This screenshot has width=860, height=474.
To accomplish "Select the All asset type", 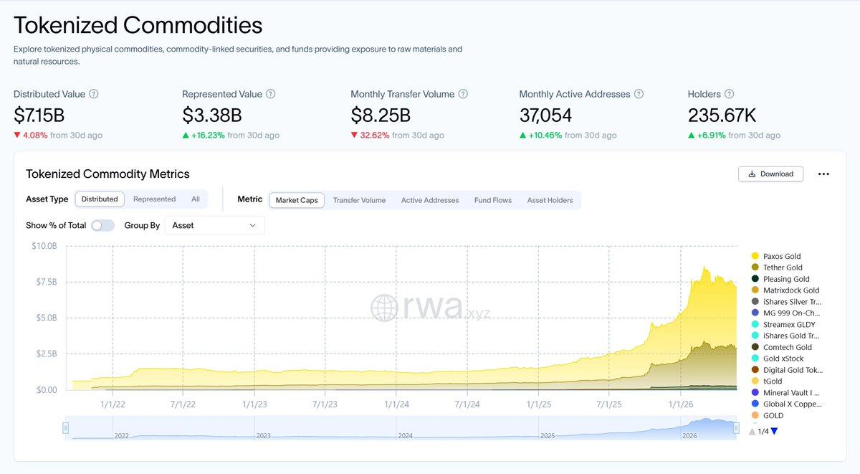I will pyautogui.click(x=195, y=199).
